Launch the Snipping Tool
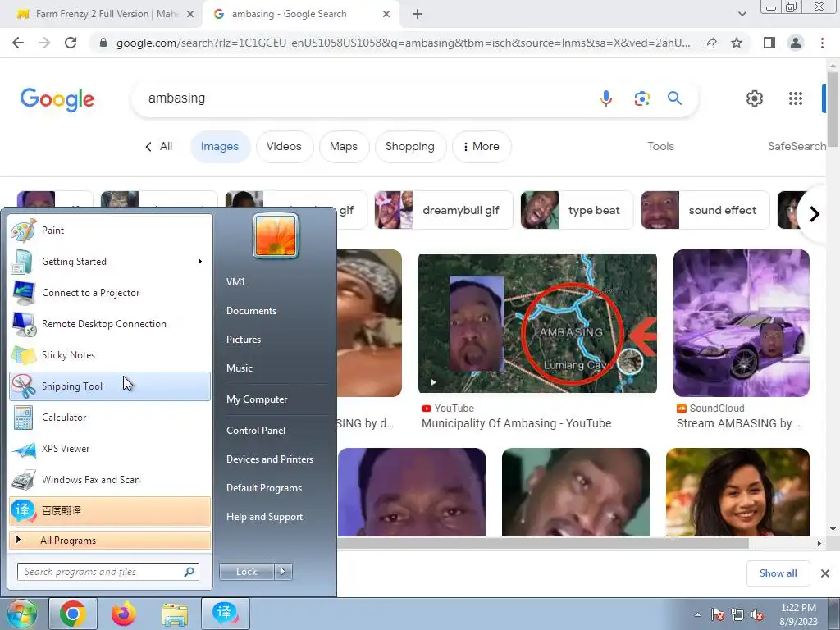Image resolution: width=840 pixels, height=630 pixels. [x=110, y=386]
